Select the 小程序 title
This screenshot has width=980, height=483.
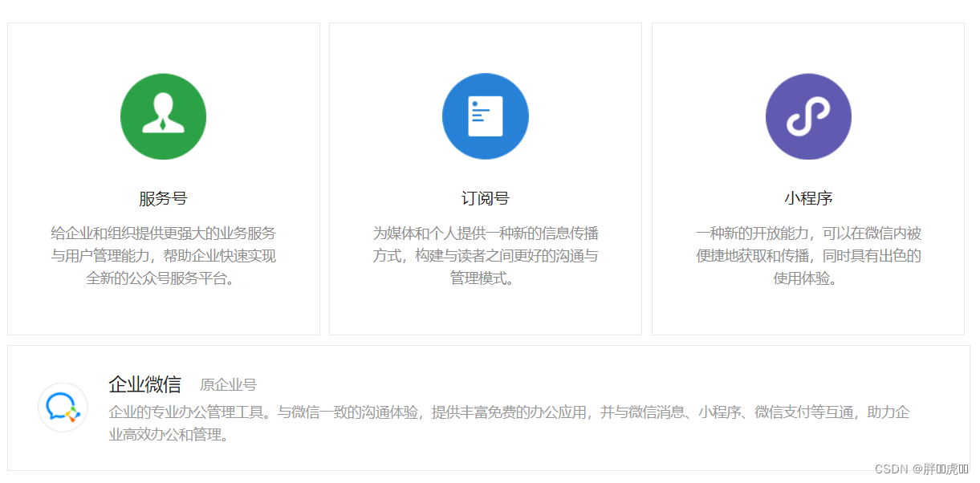[x=808, y=198]
